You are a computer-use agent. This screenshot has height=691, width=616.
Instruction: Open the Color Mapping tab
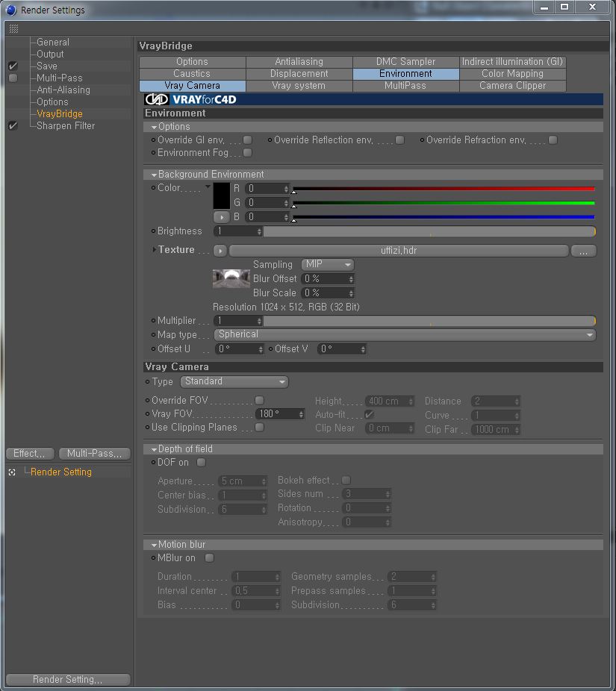click(512, 74)
